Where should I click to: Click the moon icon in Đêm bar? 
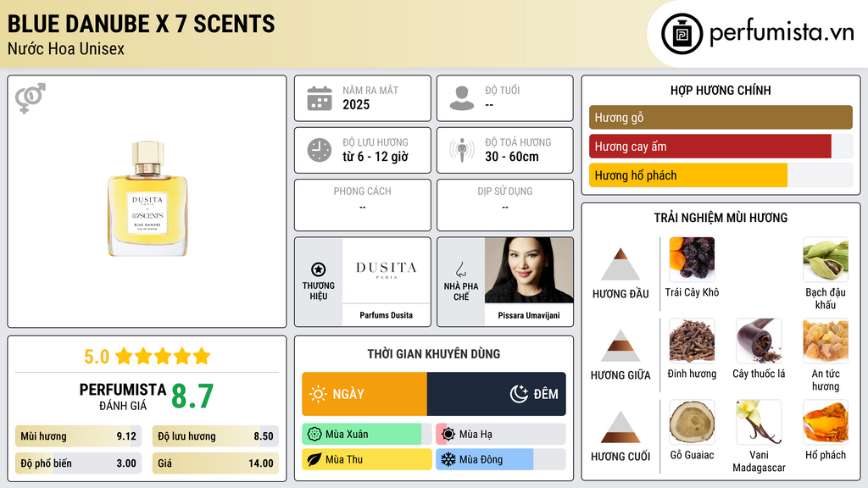tap(519, 394)
